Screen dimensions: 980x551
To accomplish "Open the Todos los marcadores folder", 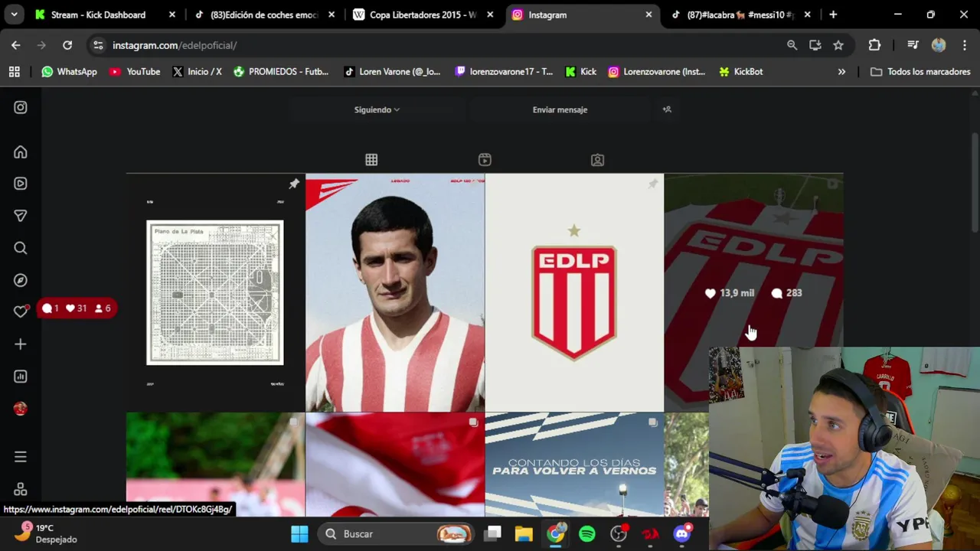I will click(x=920, y=72).
